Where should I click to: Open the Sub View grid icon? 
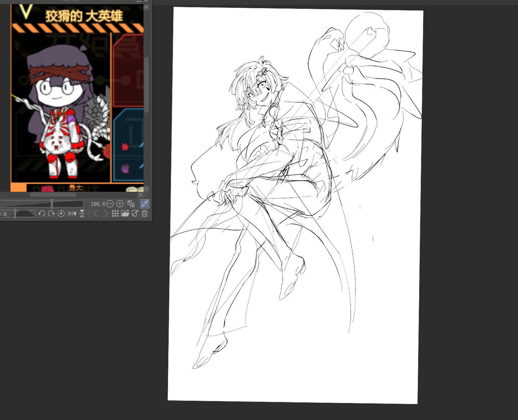click(x=115, y=213)
